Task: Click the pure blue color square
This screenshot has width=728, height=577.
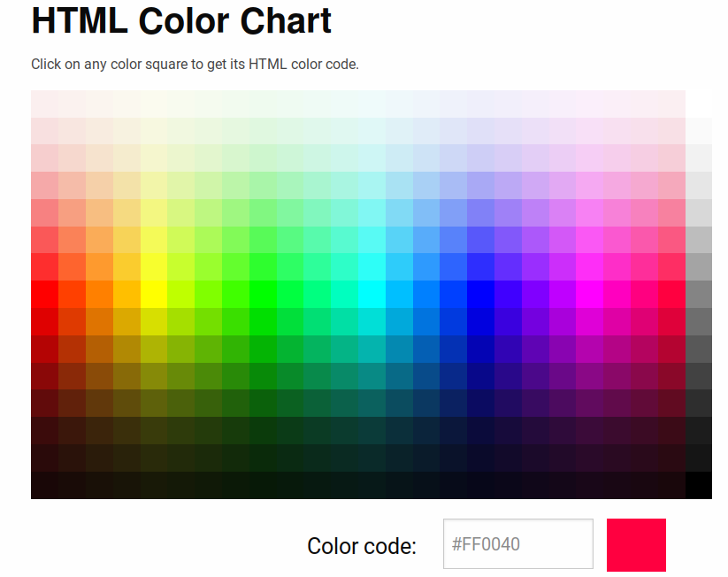Action: 481,294
